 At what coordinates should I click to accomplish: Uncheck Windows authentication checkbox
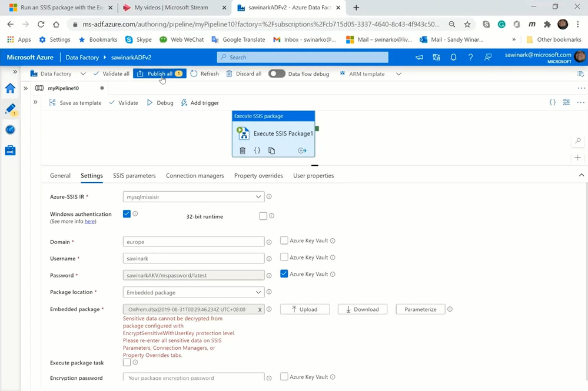(127, 214)
